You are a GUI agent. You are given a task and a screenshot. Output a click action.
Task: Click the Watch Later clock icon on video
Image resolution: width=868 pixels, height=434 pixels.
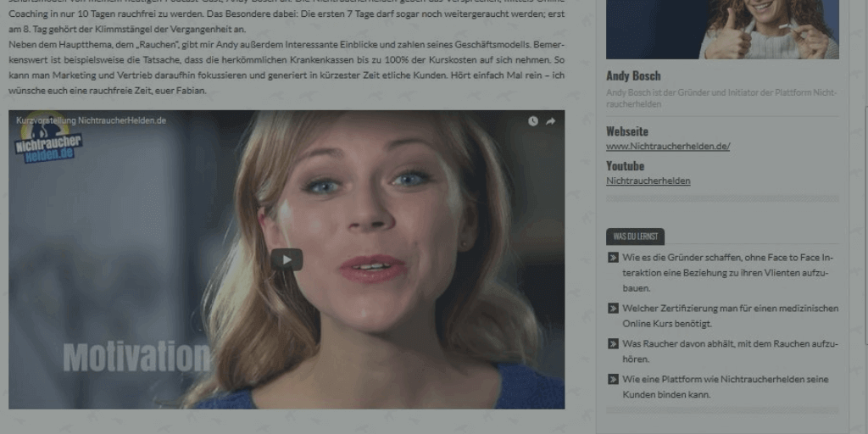[532, 121]
